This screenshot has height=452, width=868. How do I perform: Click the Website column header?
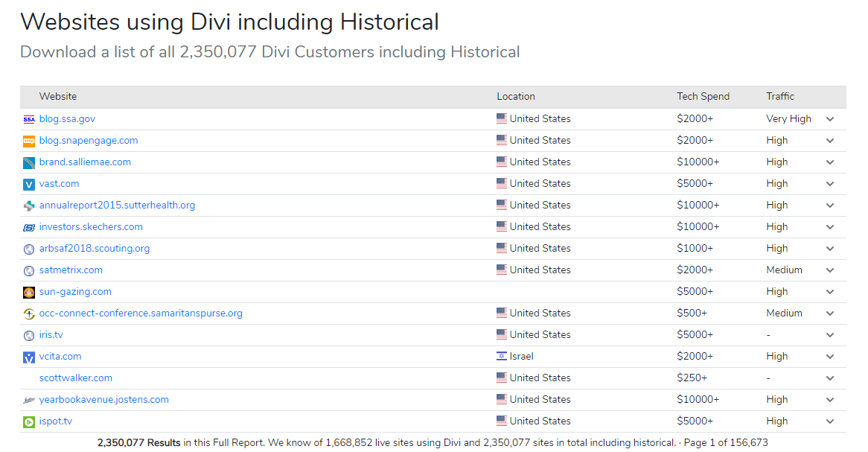(x=58, y=97)
